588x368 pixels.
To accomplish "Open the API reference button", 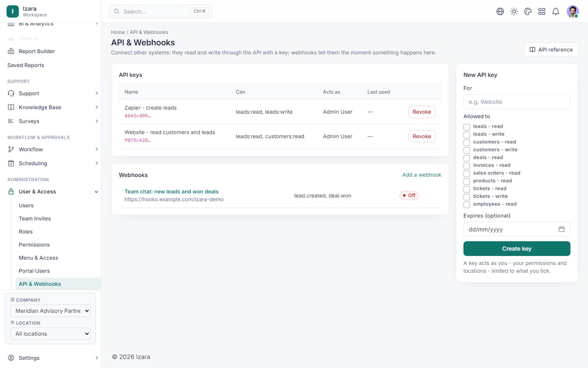I will pos(551,49).
